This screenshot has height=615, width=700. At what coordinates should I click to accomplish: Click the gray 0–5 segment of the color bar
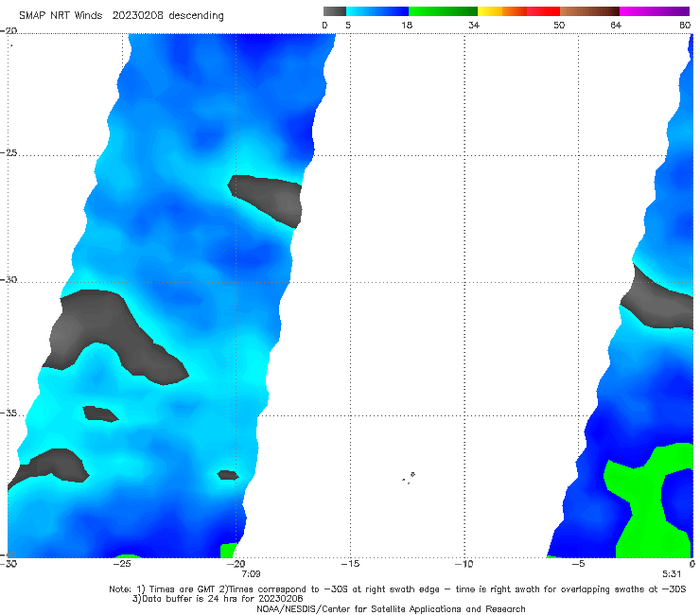[x=334, y=11]
